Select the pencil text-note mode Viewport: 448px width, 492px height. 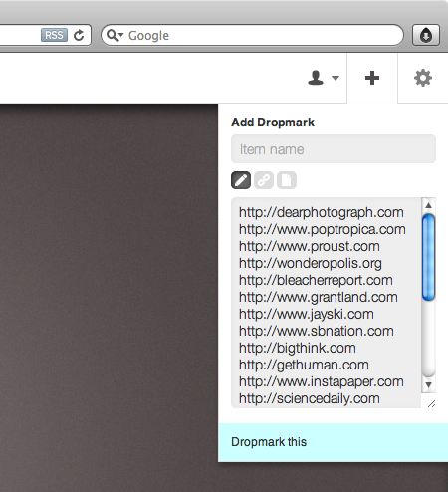[241, 180]
